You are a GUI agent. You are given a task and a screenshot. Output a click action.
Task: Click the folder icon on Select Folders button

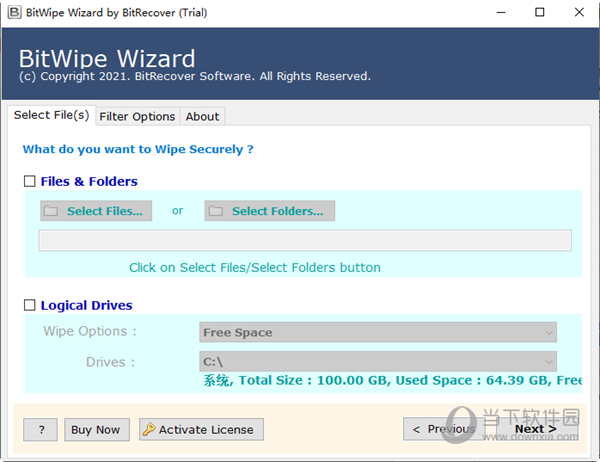216,211
